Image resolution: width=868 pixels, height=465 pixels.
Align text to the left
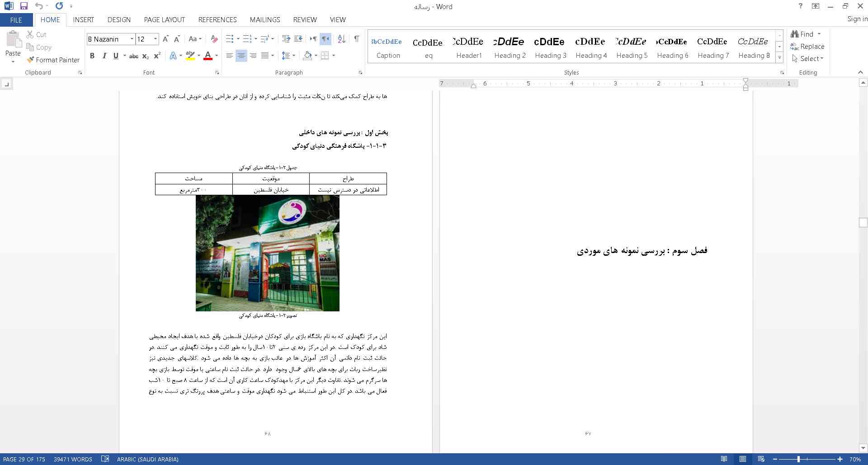click(230, 56)
